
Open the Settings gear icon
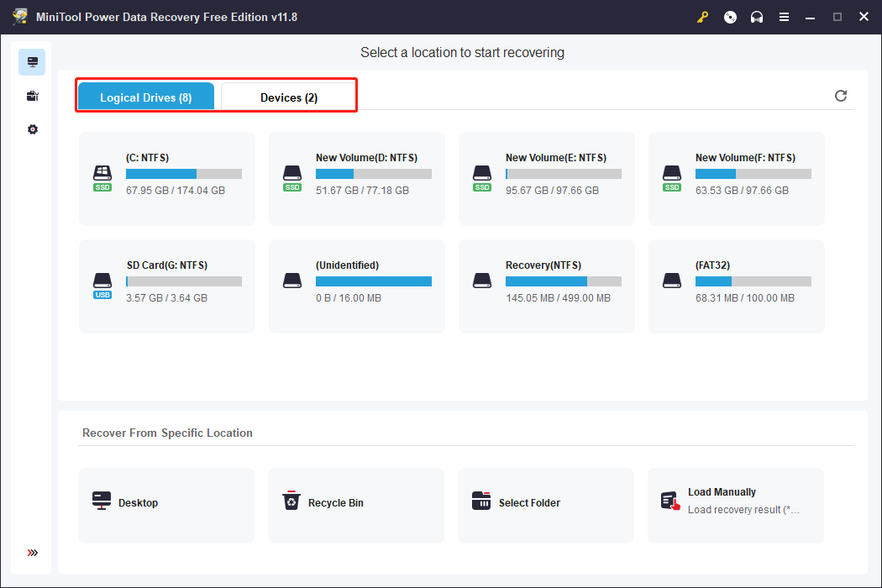click(32, 129)
